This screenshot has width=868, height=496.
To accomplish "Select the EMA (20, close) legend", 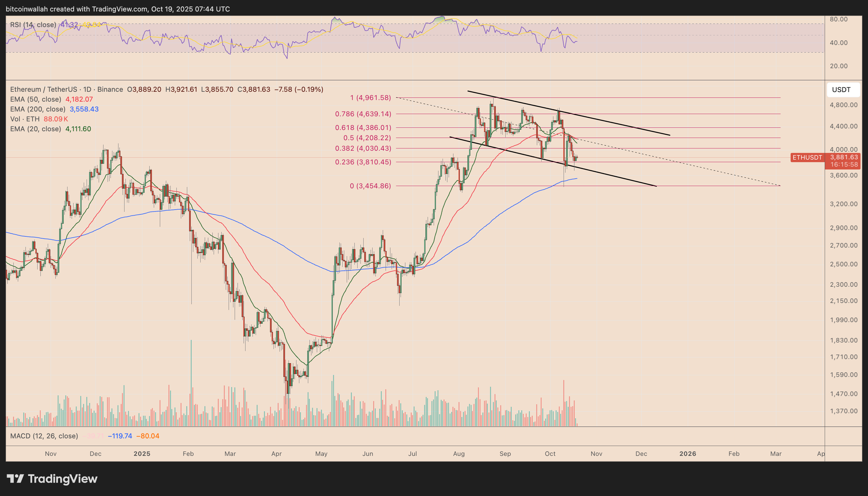I will 35,129.
